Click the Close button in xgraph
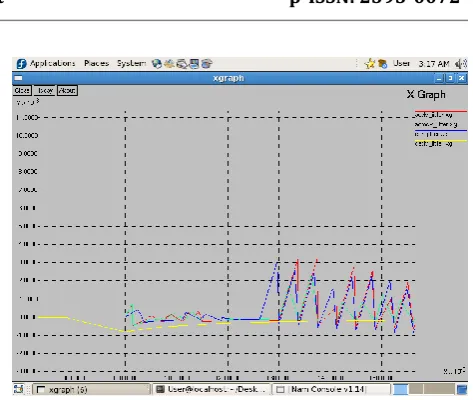The height and width of the screenshot is (400, 473). pyautogui.click(x=22, y=90)
